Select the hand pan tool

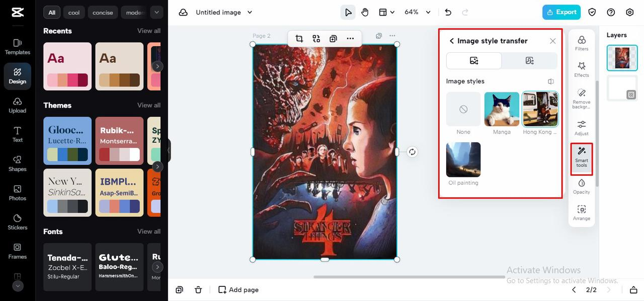click(x=365, y=12)
